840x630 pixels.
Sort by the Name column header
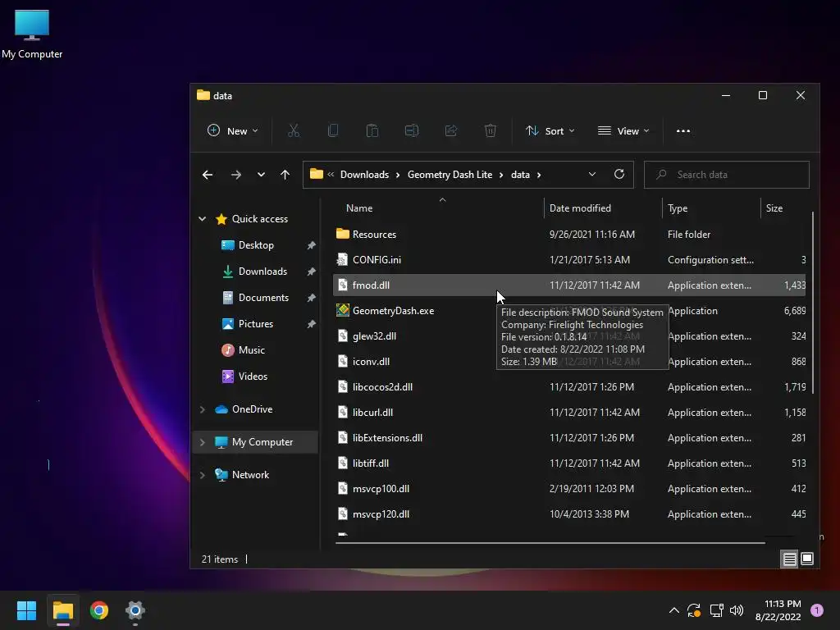[x=359, y=208]
